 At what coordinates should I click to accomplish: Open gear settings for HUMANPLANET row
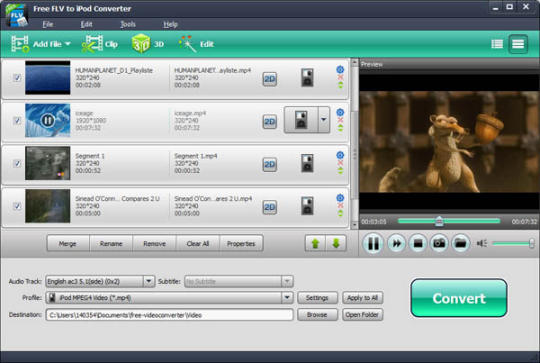340,70
